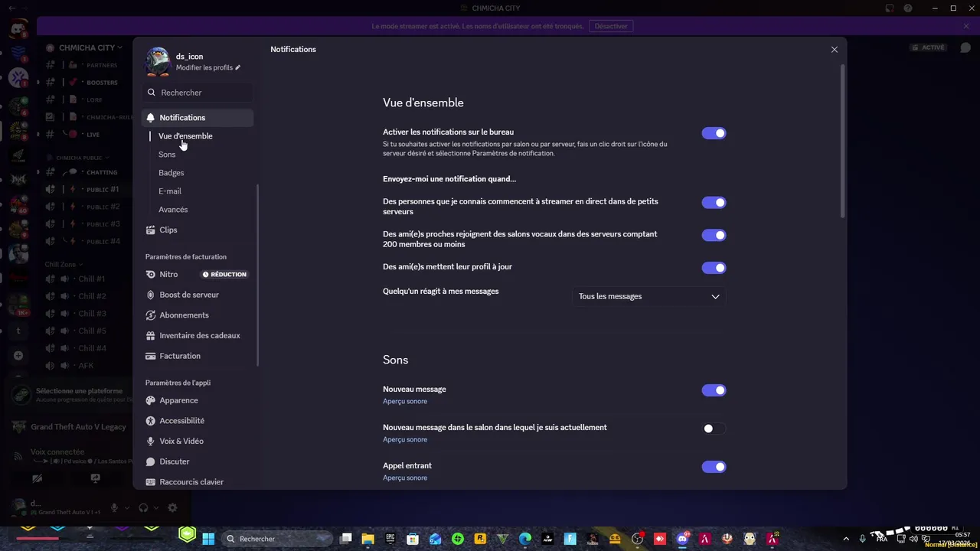Collapse the Chill Zone channel category
Viewport: 980px width, 551px height.
pyautogui.click(x=63, y=264)
